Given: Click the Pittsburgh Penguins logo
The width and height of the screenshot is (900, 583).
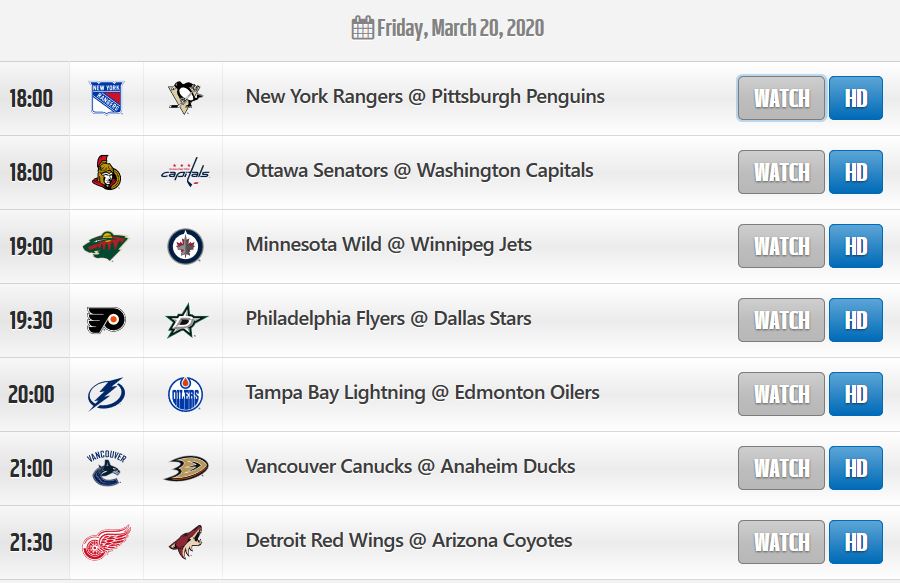Looking at the screenshot, I should (185, 98).
